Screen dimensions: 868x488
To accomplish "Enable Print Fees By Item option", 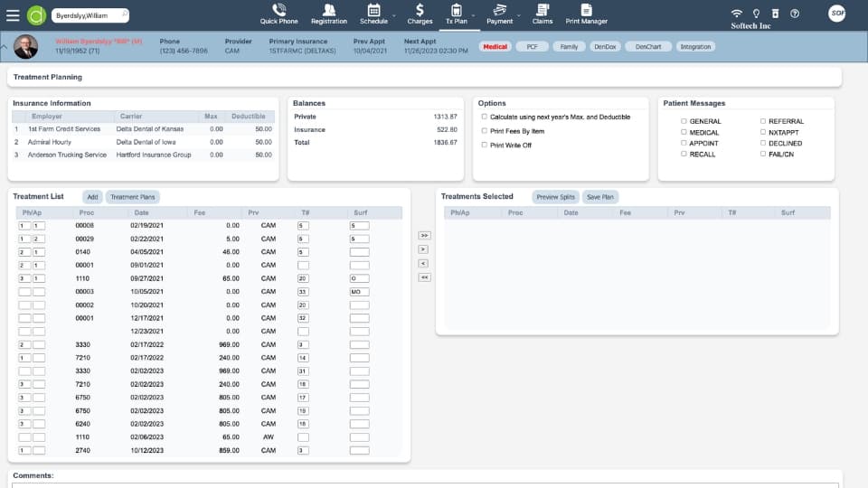I will 485,131.
